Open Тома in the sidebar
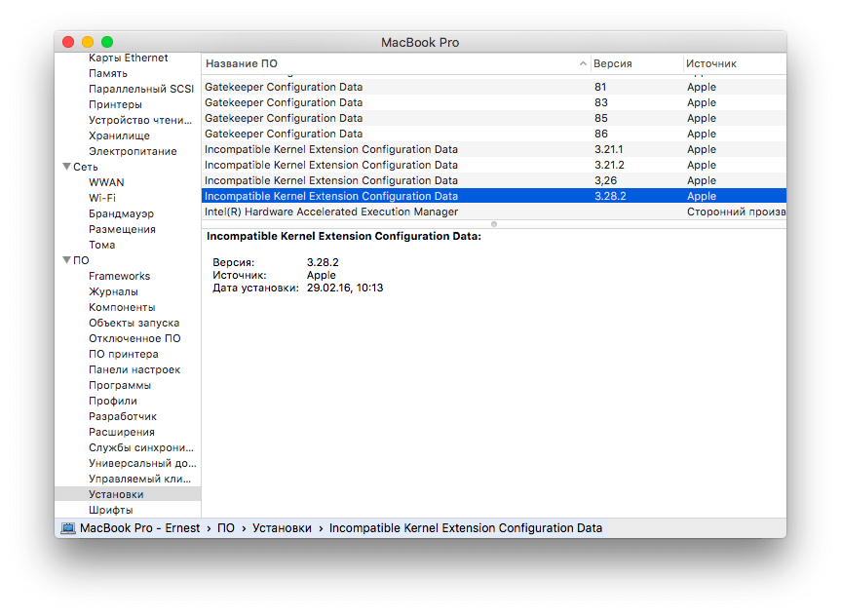Viewport: 841px width, 616px height. (102, 244)
